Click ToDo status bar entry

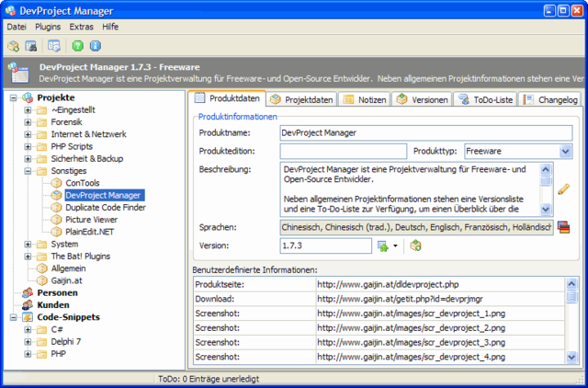coord(209,379)
